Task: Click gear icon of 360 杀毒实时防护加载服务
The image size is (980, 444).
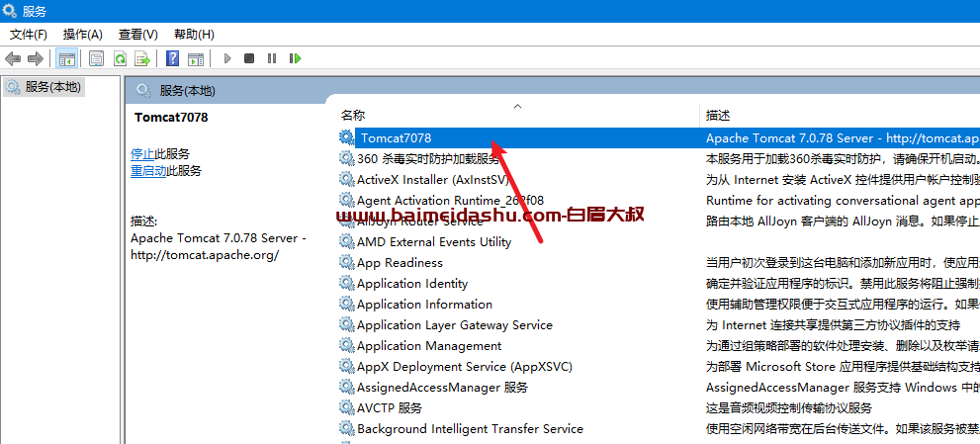Action: point(346,159)
